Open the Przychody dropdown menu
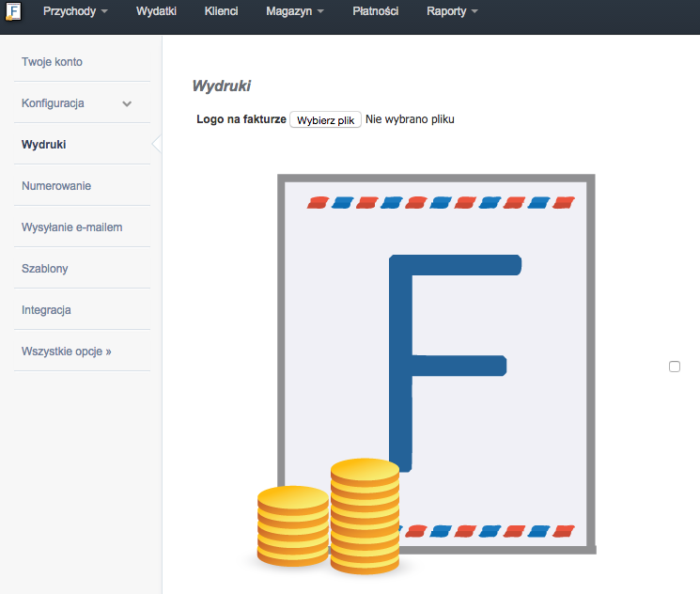Screen dimensions: 700x594 click(x=75, y=11)
